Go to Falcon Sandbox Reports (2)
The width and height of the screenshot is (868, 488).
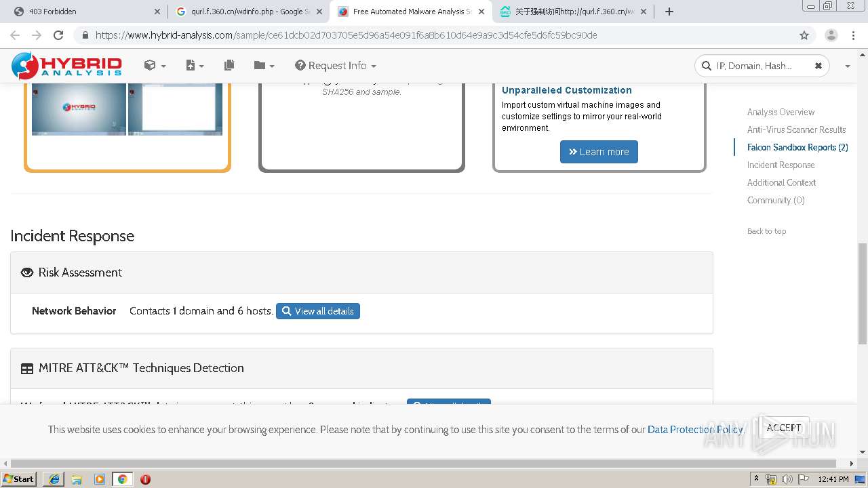coord(797,147)
